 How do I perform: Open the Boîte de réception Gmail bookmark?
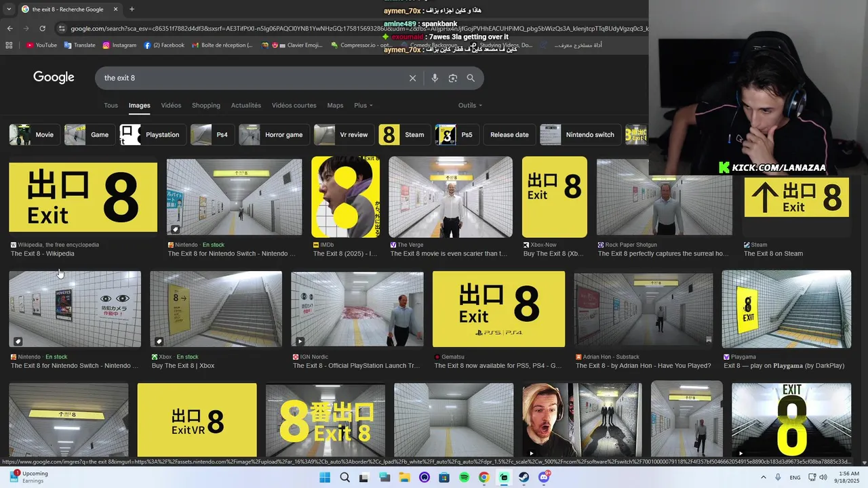pyautogui.click(x=222, y=45)
